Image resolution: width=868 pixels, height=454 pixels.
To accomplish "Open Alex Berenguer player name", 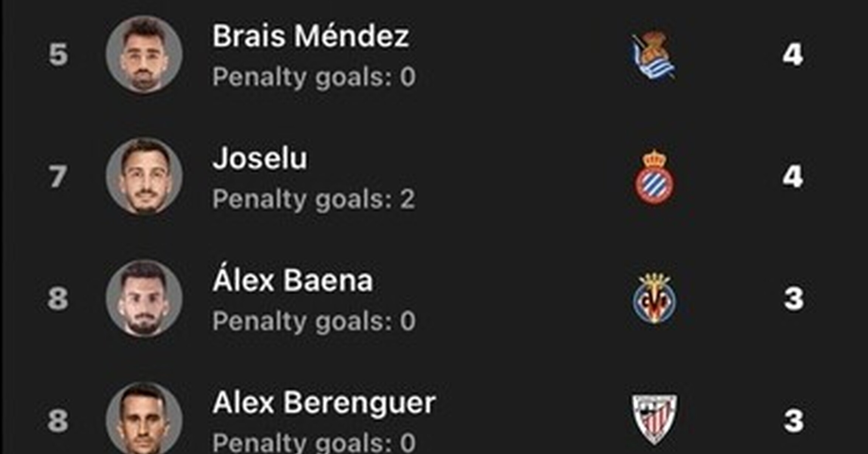I will [x=324, y=402].
